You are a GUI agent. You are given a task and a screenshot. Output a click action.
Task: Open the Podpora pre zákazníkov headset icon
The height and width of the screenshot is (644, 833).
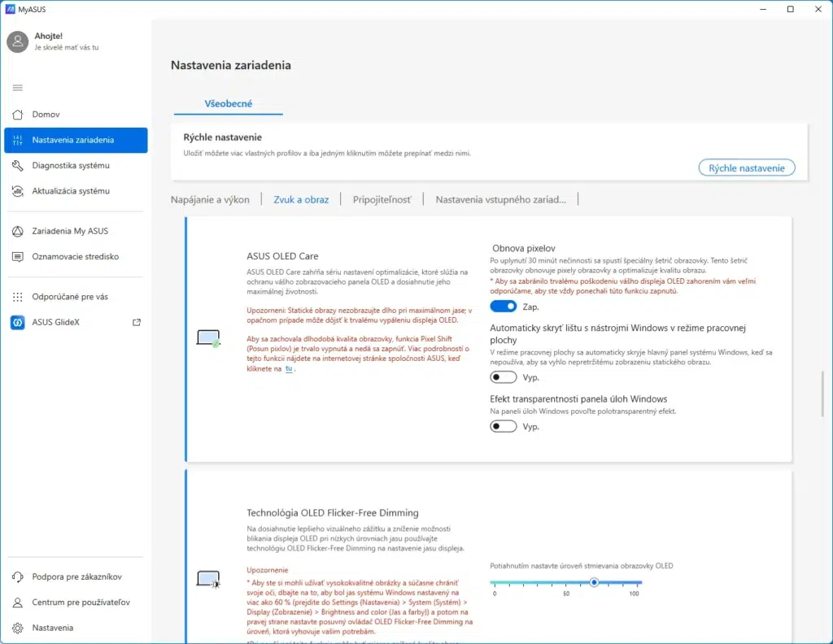coord(18,577)
